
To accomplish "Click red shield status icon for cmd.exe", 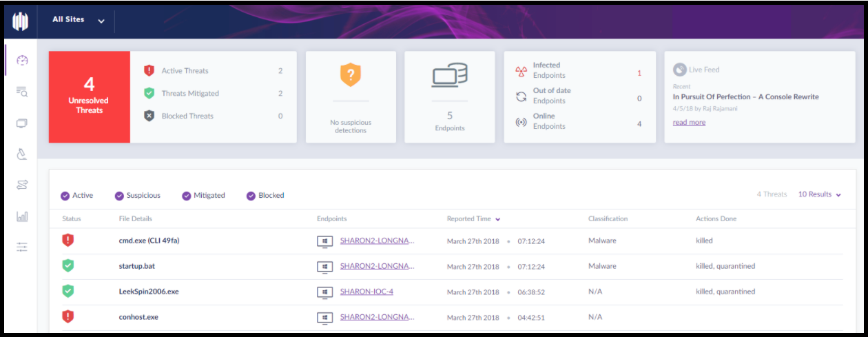I will (68, 241).
